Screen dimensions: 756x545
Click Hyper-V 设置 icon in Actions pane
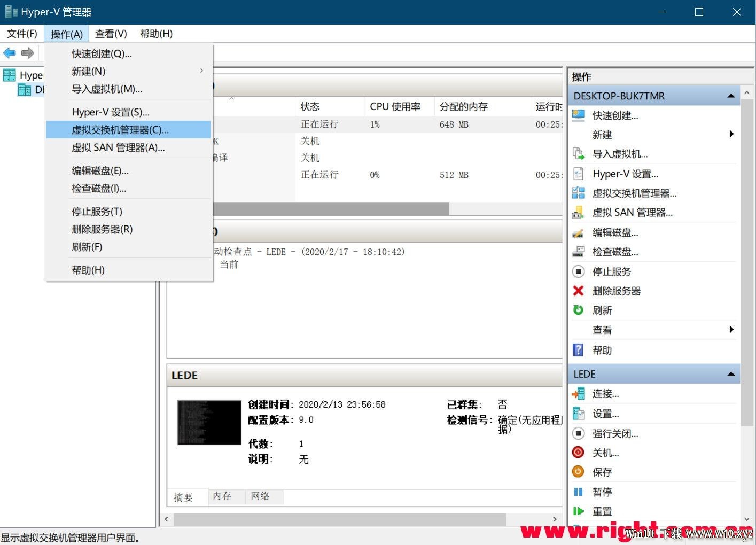(x=578, y=174)
